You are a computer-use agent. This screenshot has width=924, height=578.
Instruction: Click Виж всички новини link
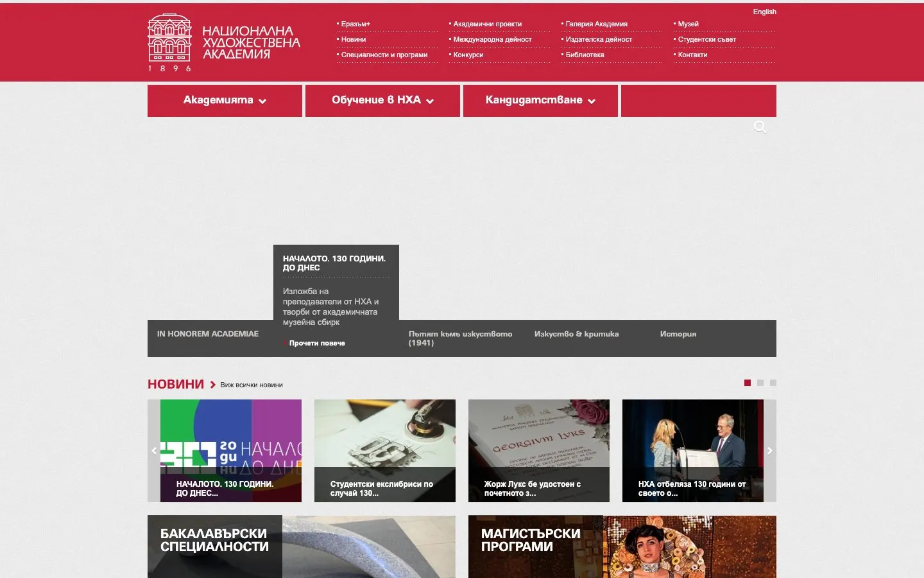tap(252, 385)
